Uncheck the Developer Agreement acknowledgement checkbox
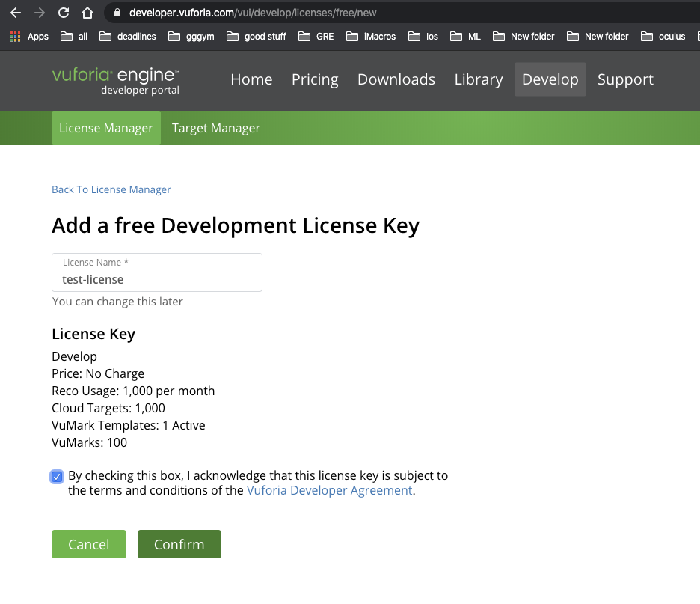Image resolution: width=700 pixels, height=604 pixels. click(57, 477)
